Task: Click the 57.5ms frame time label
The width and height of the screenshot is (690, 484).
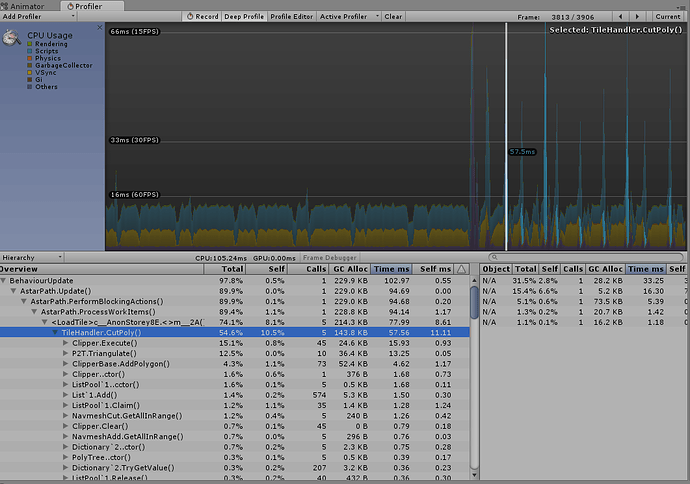Action: pyautogui.click(x=522, y=152)
